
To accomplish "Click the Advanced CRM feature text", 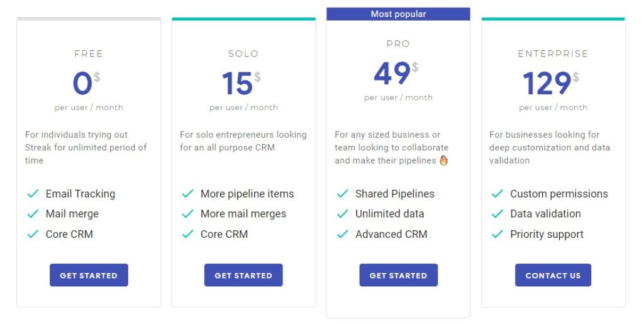I will coord(391,234).
